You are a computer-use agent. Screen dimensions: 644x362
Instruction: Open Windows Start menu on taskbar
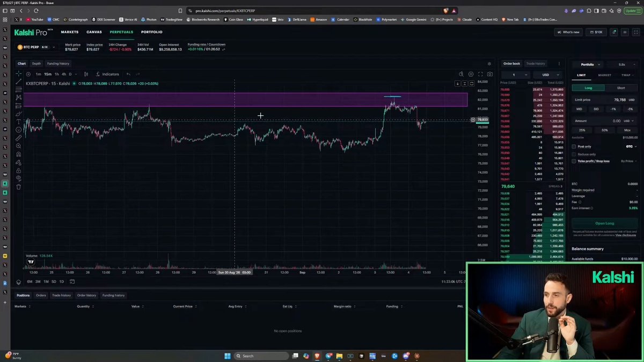(x=228, y=356)
